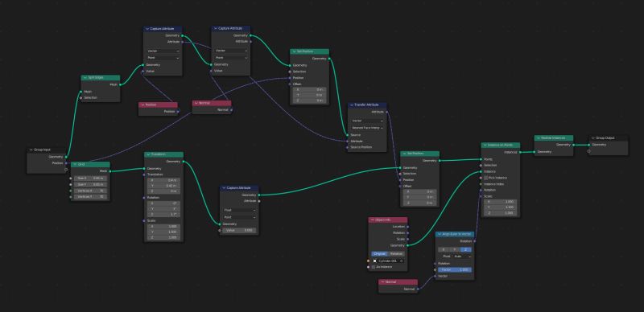The height and width of the screenshot is (312, 644).
Task: Collapse the Transform node with its chevron
Action: click(148, 154)
